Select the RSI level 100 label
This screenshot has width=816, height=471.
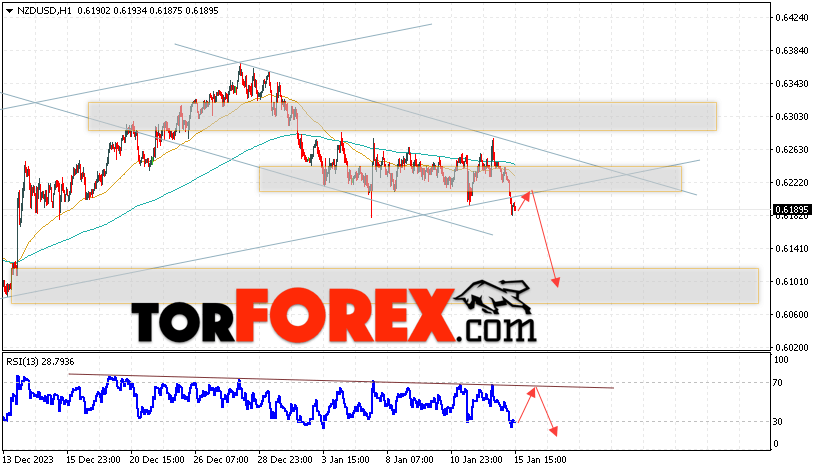click(781, 360)
